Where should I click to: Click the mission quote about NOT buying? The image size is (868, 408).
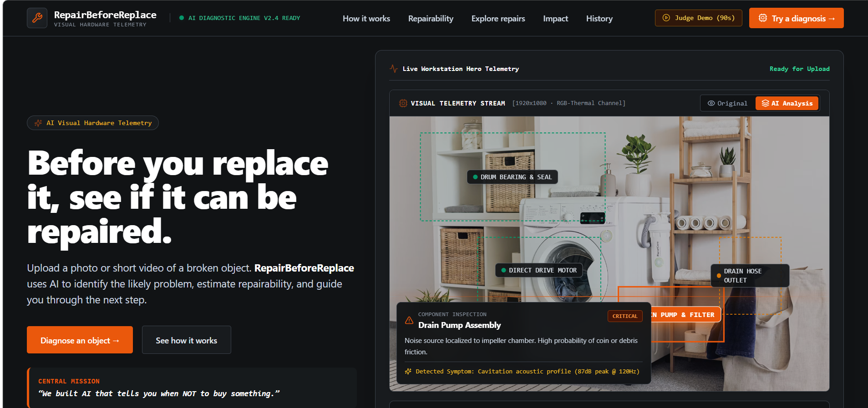[159, 393]
